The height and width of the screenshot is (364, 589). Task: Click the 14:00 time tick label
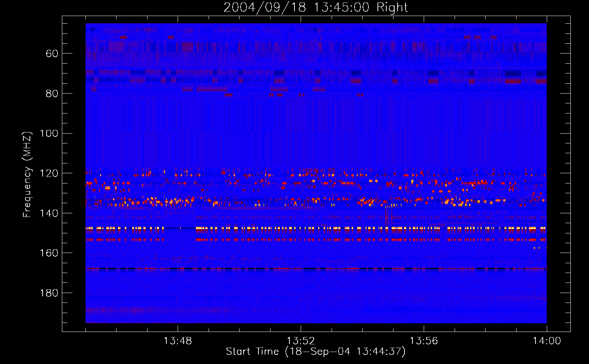coord(547,341)
